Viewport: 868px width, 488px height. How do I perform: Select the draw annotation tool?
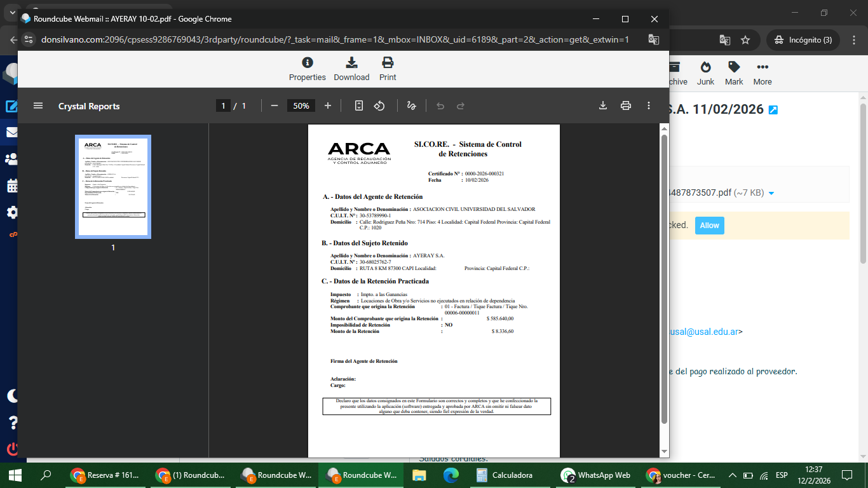click(x=411, y=105)
